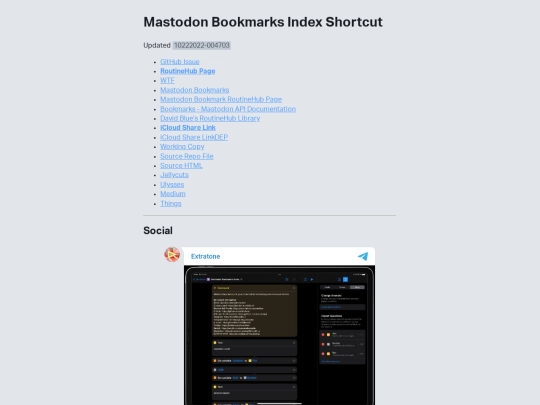Open the iCloud Share LinkDEP link
540x405 pixels.
point(194,137)
